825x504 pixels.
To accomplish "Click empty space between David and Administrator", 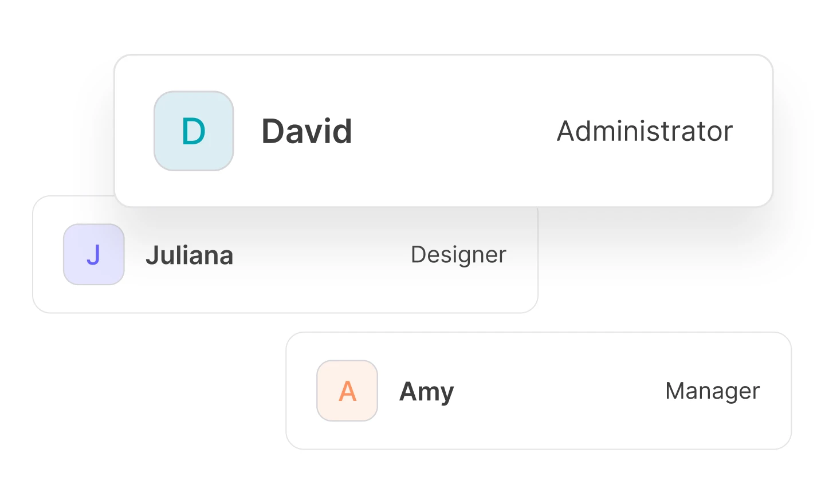I will coord(453,131).
